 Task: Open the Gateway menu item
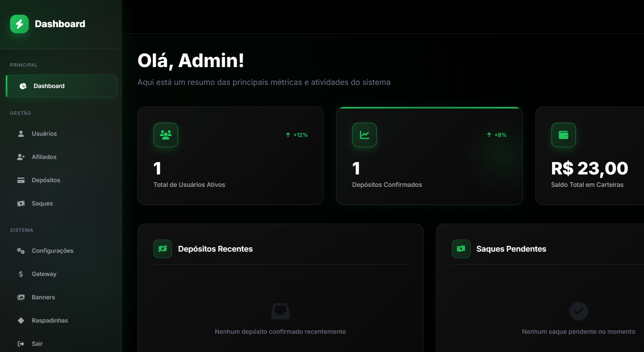pos(44,274)
